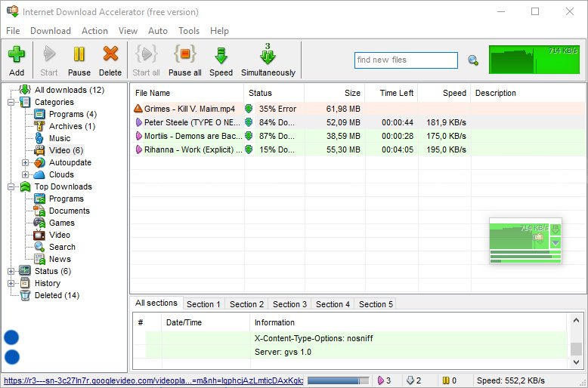Select the Rihanna - Work download row

(358, 149)
